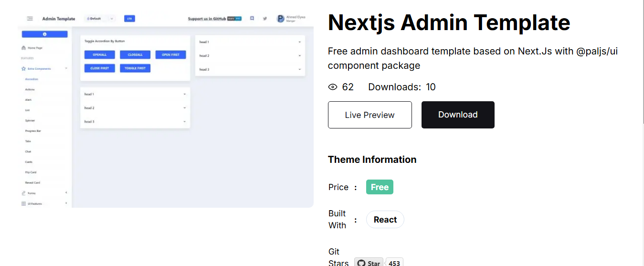
Task: Click the stars badge beside Support us in GitHub
Action: (x=234, y=19)
